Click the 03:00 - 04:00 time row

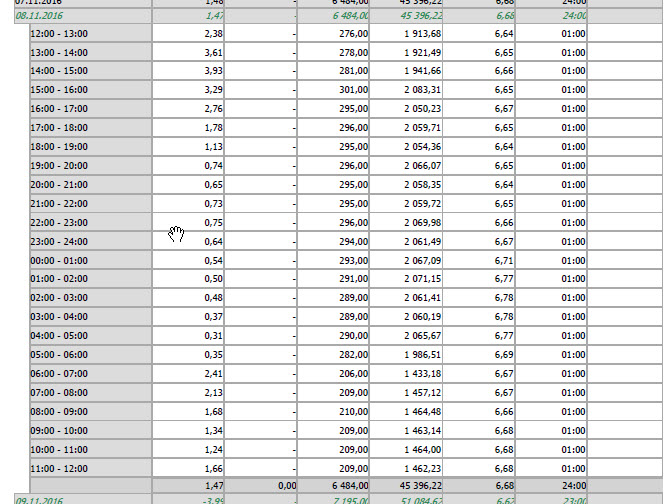click(346, 317)
